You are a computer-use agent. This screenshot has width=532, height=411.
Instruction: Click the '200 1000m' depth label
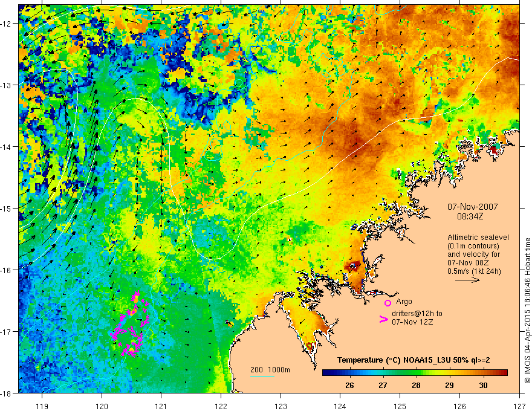click(270, 370)
